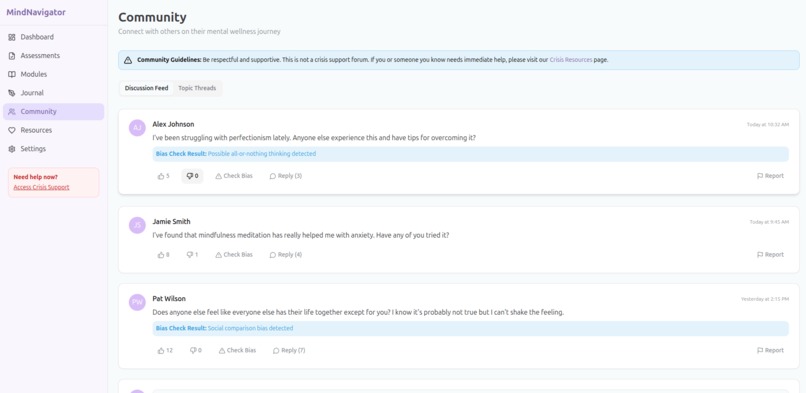Open replies on Alex Johnson's post
The image size is (806, 393).
click(286, 176)
